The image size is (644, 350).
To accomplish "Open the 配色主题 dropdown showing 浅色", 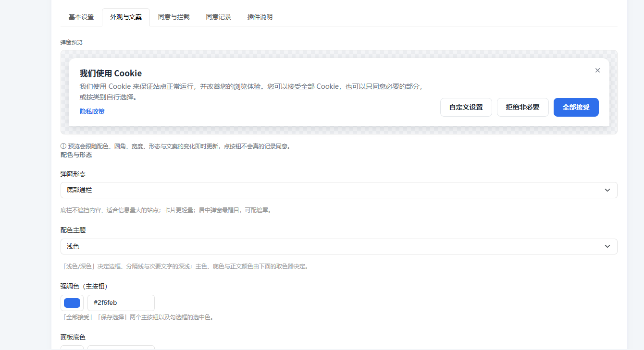I will click(339, 246).
